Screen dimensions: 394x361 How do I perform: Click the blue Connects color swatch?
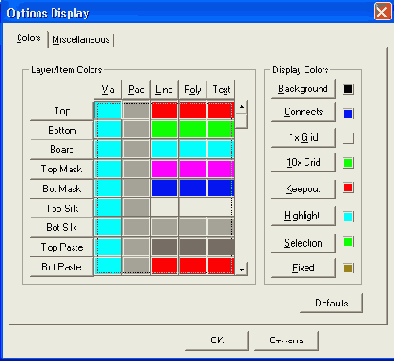348,114
